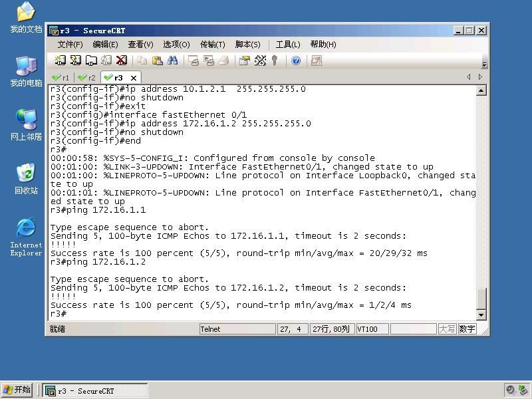This screenshot has height=399, width=532.
Task: Click the r3# prompt on last line
Action: (x=59, y=313)
